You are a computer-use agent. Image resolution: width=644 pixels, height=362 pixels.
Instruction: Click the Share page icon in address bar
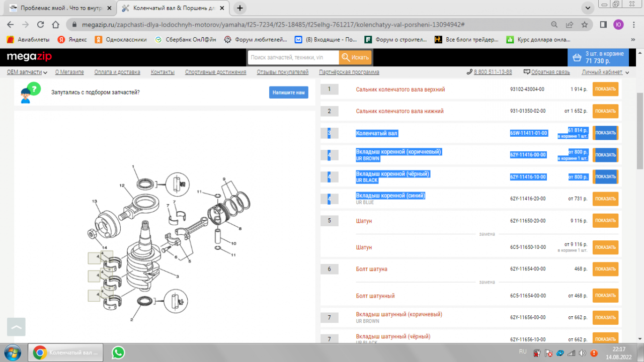pyautogui.click(x=569, y=24)
